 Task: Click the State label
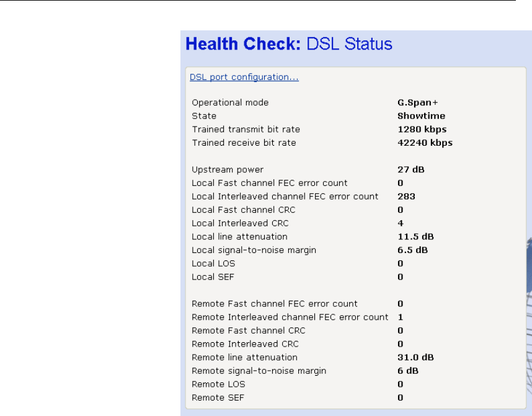click(x=204, y=116)
